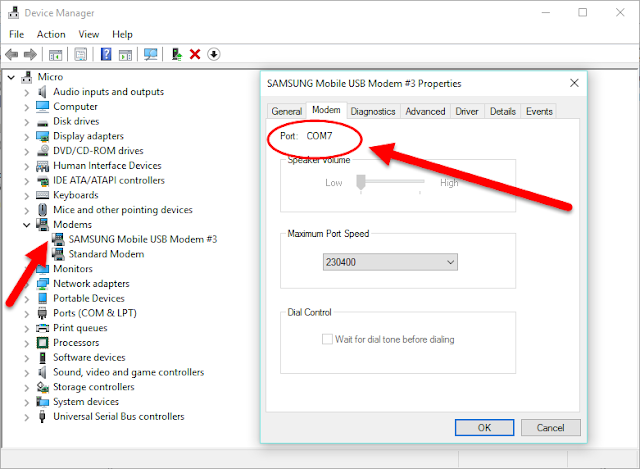Expand Sound, video and game controllers
640x469 pixels.
(27, 373)
